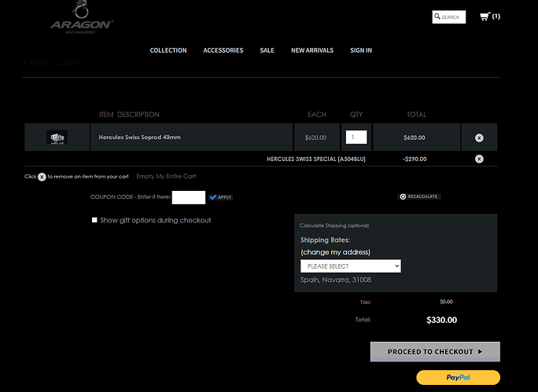Click the search magnifier icon
This screenshot has height=392, width=538.
pos(437,16)
